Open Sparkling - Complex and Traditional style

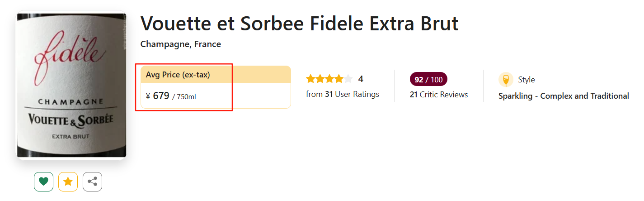pos(564,96)
